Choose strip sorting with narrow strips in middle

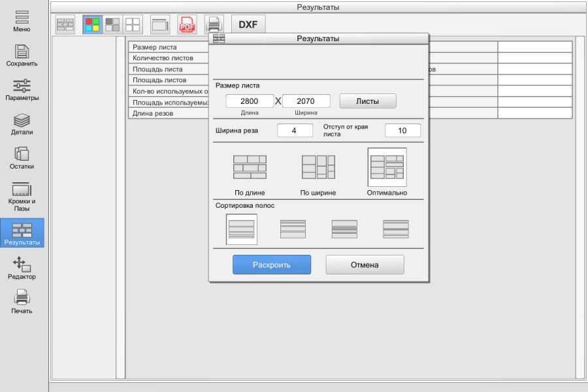pos(344,229)
